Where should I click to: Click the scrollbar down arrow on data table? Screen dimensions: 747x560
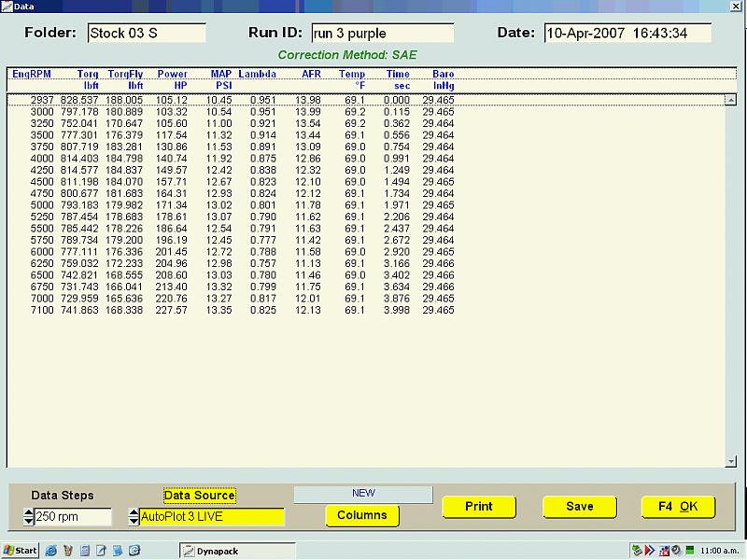(730, 461)
